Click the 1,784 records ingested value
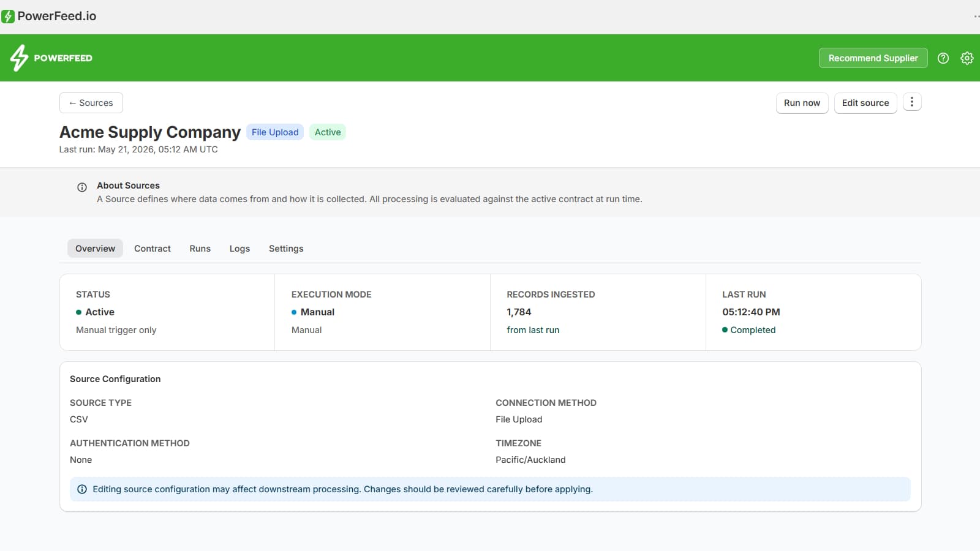The width and height of the screenshot is (980, 551). click(519, 312)
